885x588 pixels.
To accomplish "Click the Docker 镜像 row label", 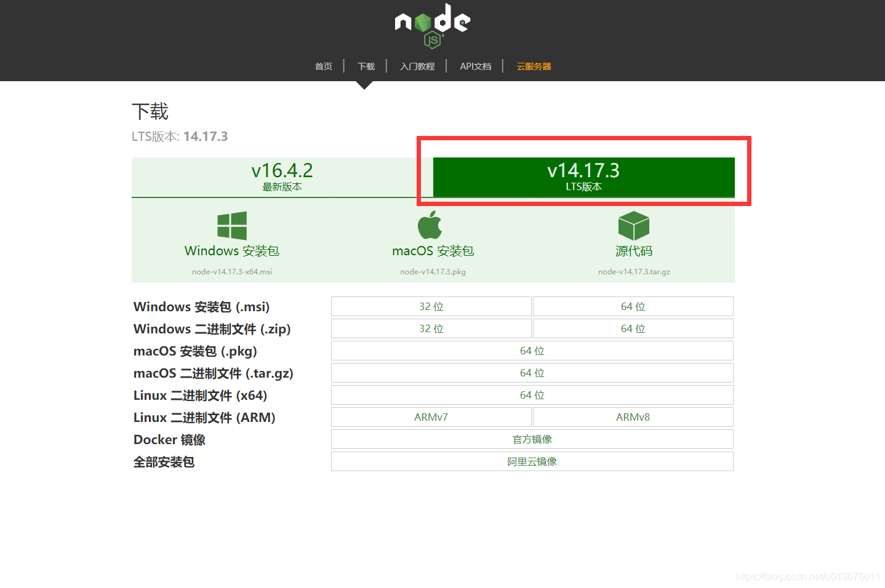I will click(170, 440).
